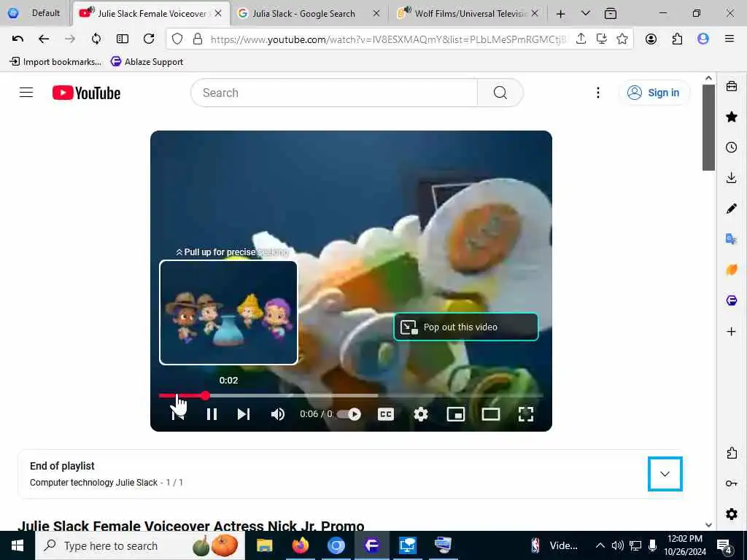Click the Sign in button
This screenshot has height=560, width=747.
(x=654, y=93)
